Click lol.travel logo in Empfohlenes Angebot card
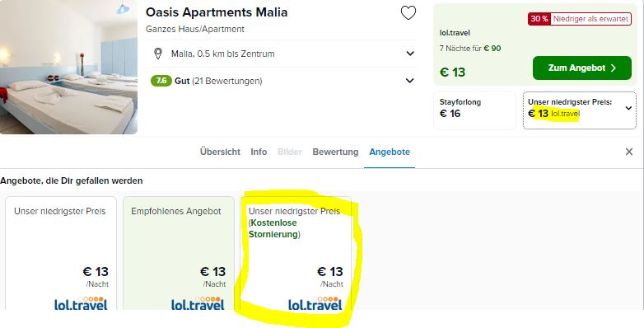The width and height of the screenshot is (644, 328). coord(198,303)
